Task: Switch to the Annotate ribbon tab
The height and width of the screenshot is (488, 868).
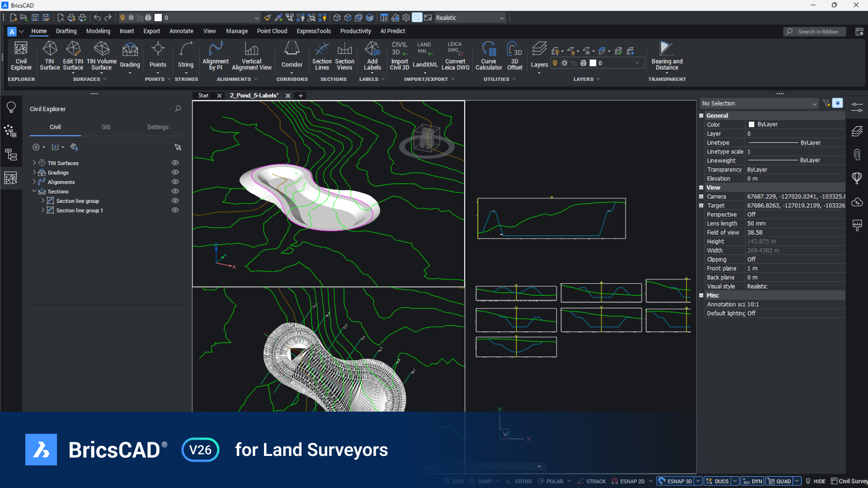Action: [181, 31]
